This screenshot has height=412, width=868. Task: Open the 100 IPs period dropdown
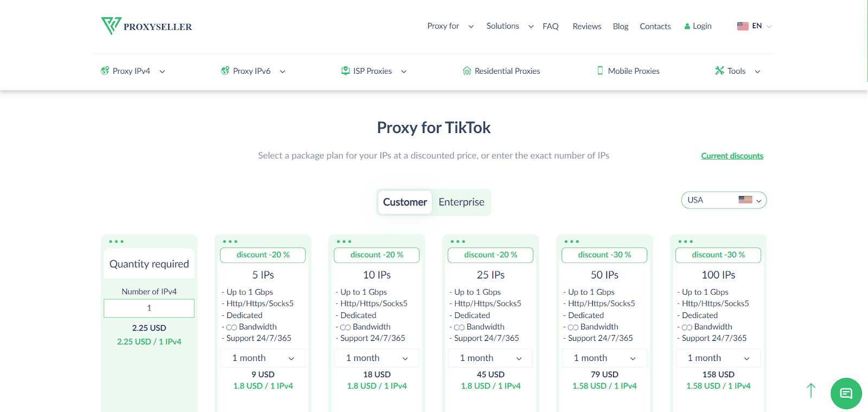point(718,358)
